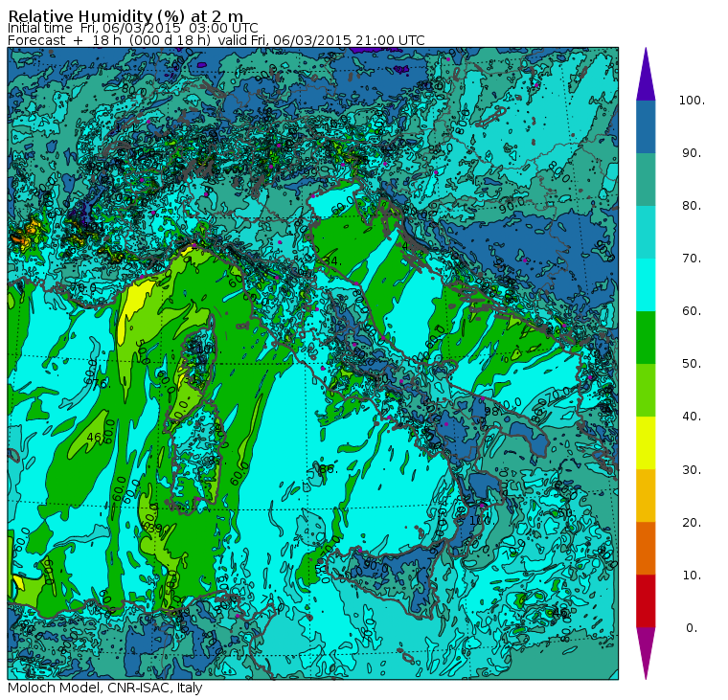Click the '30.' colorbar label

click(x=692, y=470)
